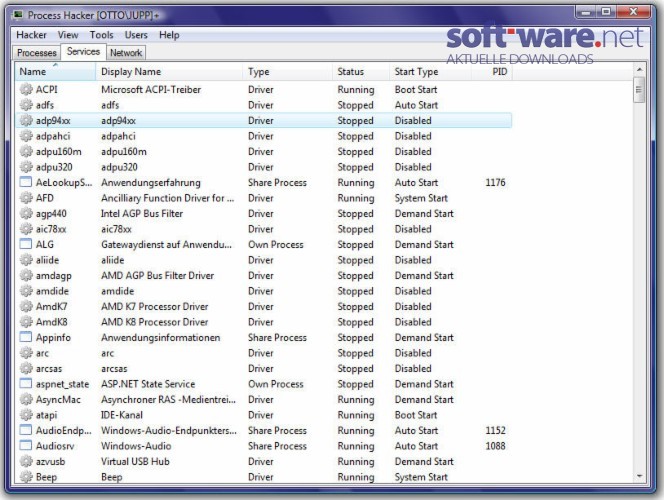Click 'Windows-Audio' display name of Audiosrv
664x500 pixels.
[x=136, y=446]
